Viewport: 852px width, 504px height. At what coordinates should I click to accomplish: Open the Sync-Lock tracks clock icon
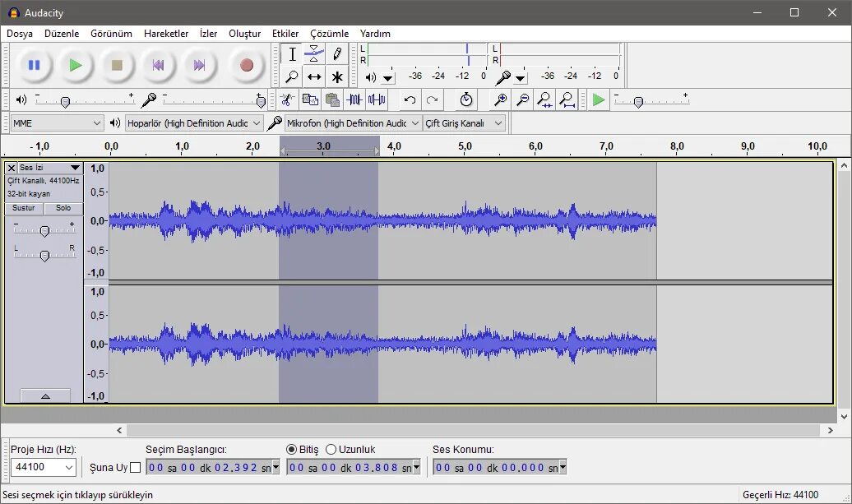[465, 99]
